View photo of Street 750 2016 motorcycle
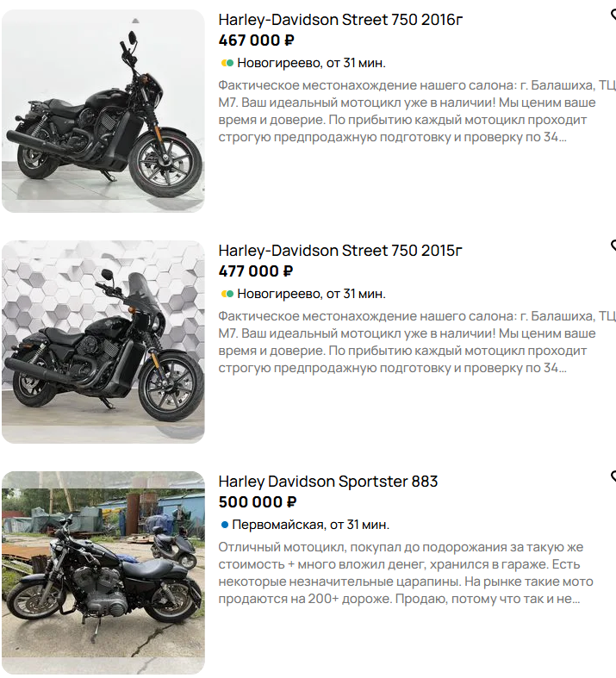This screenshot has height=678, width=616. [x=103, y=111]
